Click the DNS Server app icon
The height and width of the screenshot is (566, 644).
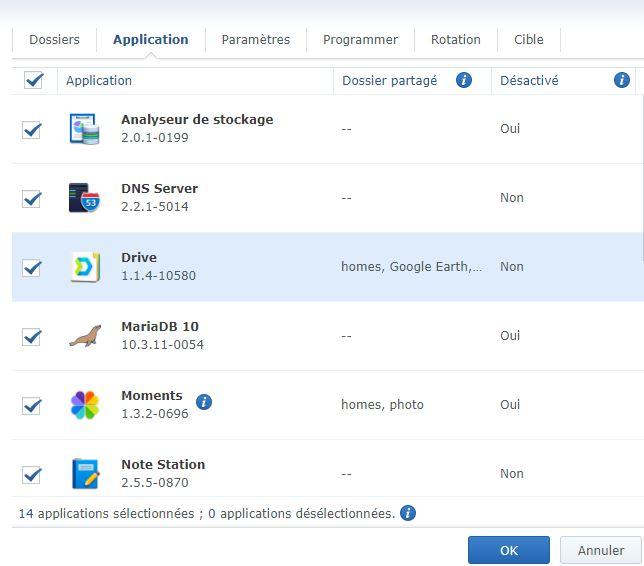pos(85,198)
